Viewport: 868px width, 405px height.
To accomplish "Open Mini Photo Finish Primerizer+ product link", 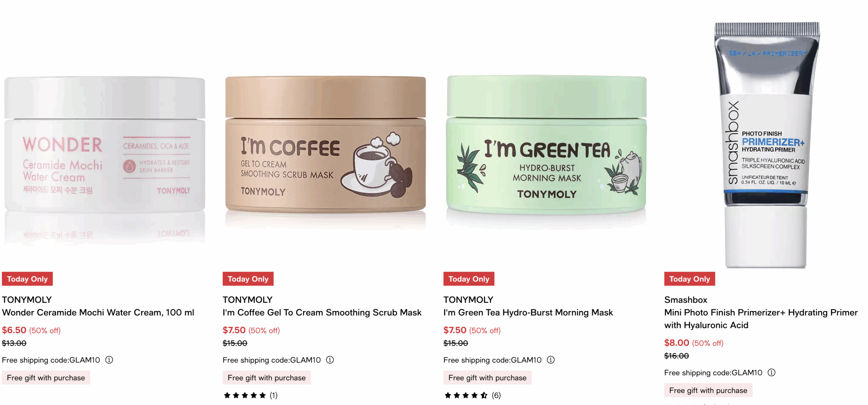I will (x=761, y=319).
